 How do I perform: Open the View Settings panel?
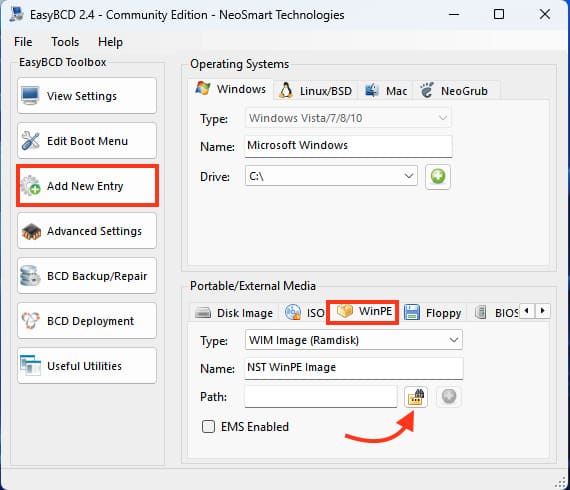pos(87,96)
